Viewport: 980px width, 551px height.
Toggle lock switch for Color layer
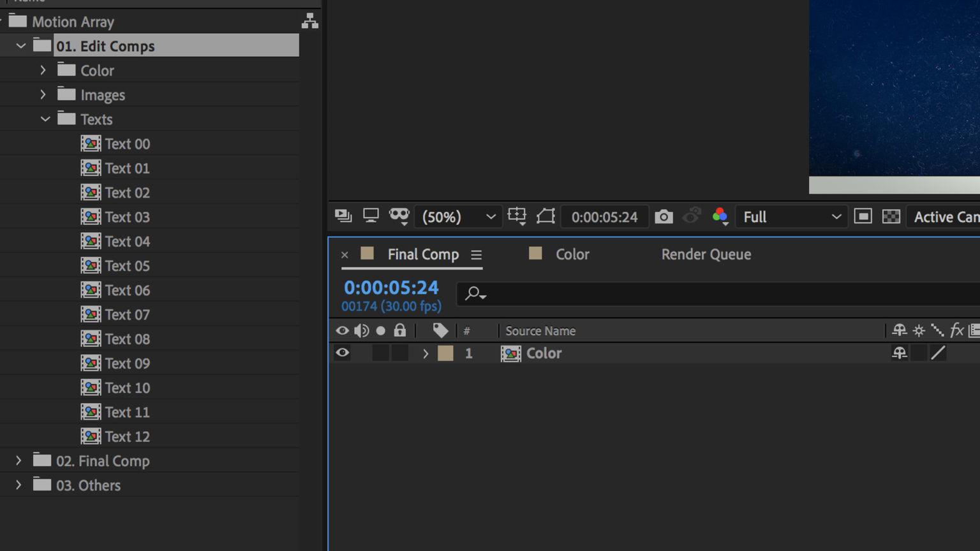[400, 353]
